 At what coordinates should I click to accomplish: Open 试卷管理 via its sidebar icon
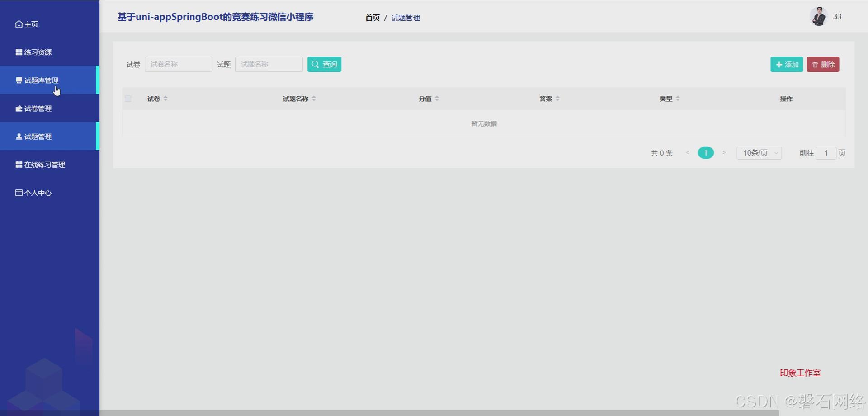pyautogui.click(x=19, y=109)
